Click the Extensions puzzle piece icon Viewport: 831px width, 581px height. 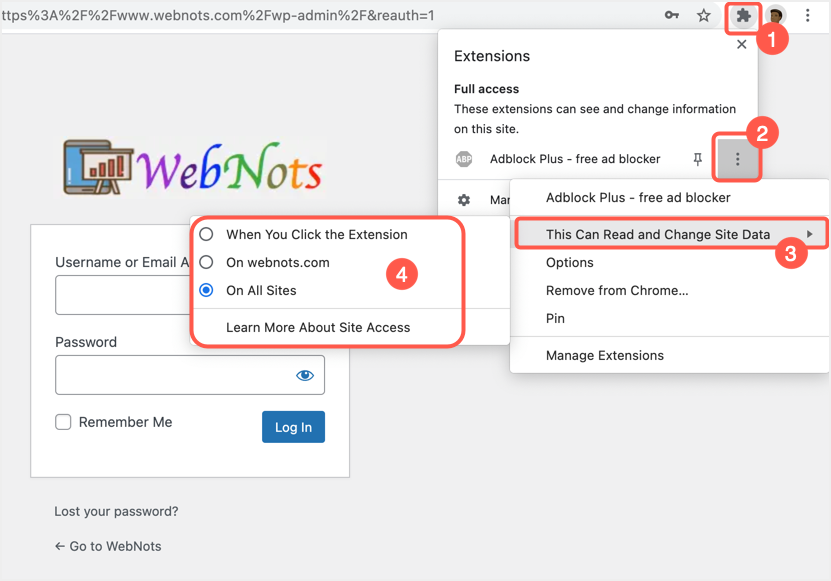coord(743,16)
